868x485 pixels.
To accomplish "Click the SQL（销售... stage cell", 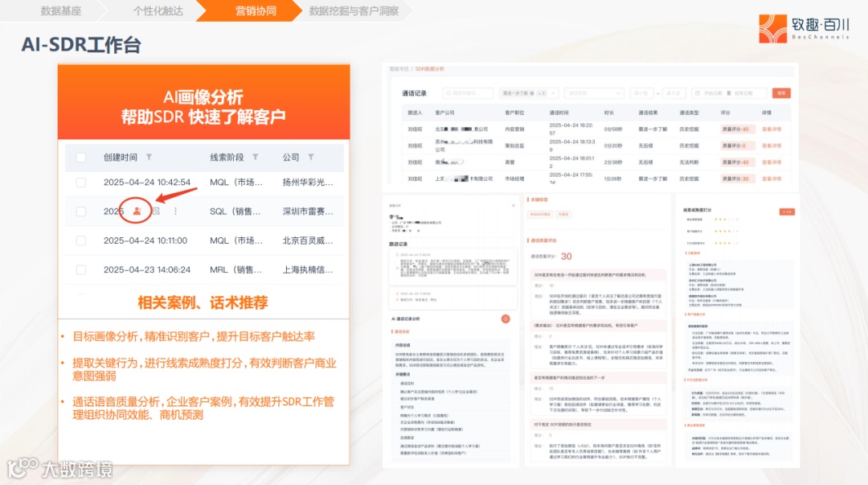I will (x=235, y=212).
